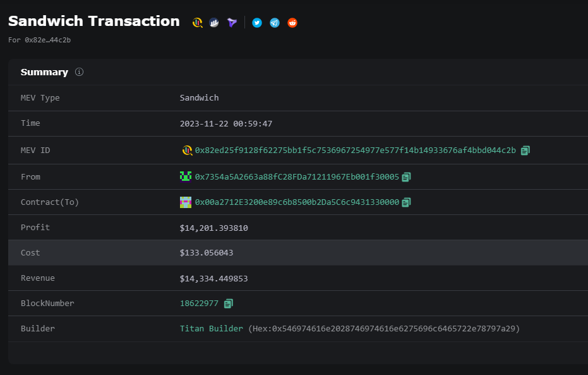The width and height of the screenshot is (588, 375).
Task: Click the explorer icon before the MEV ID
Action: (x=186, y=151)
